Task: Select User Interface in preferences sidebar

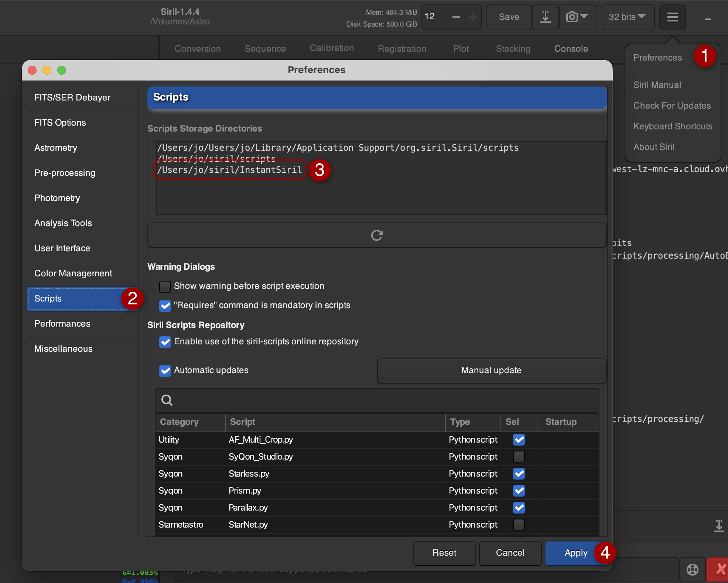Action: 83,248
